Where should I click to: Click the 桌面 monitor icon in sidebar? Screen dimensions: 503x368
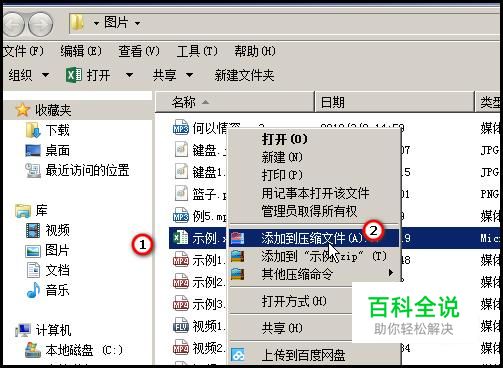click(x=33, y=150)
